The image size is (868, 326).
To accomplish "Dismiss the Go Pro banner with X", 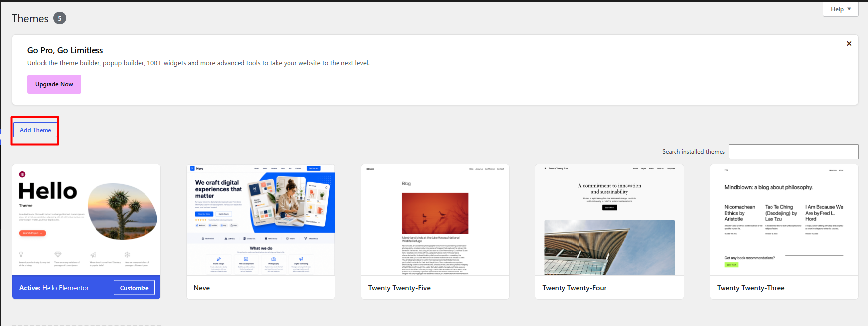I will 849,44.
